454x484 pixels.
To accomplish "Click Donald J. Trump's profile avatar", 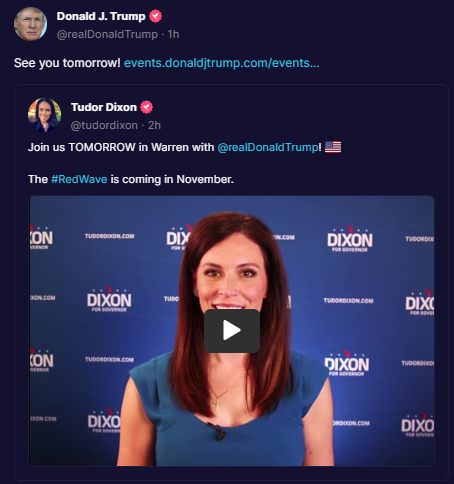I will pos(30,24).
